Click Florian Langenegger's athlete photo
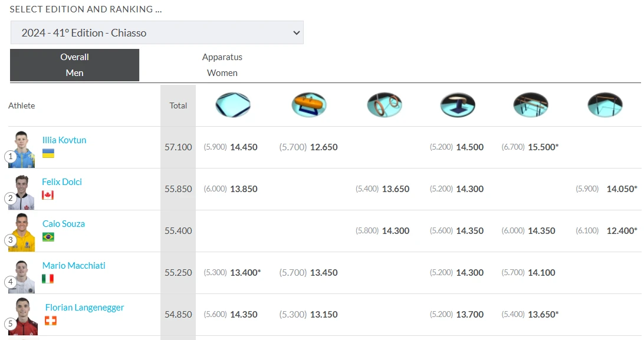The image size is (644, 340). tap(22, 315)
